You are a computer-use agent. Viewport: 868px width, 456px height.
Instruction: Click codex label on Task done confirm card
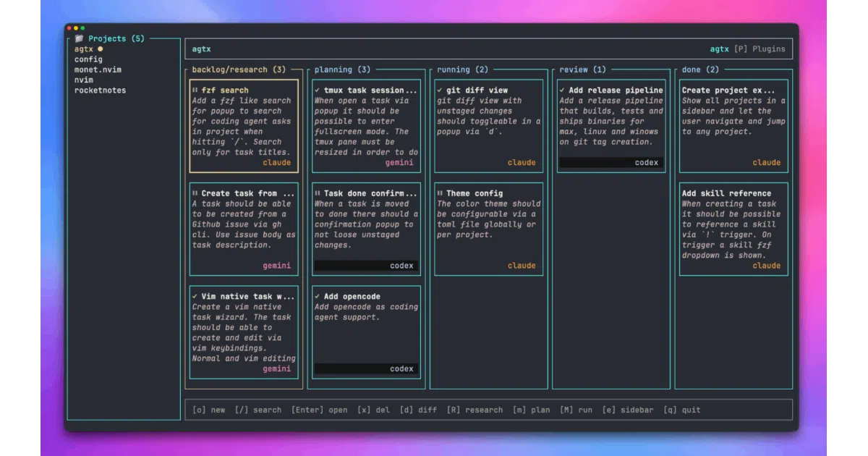pos(401,266)
